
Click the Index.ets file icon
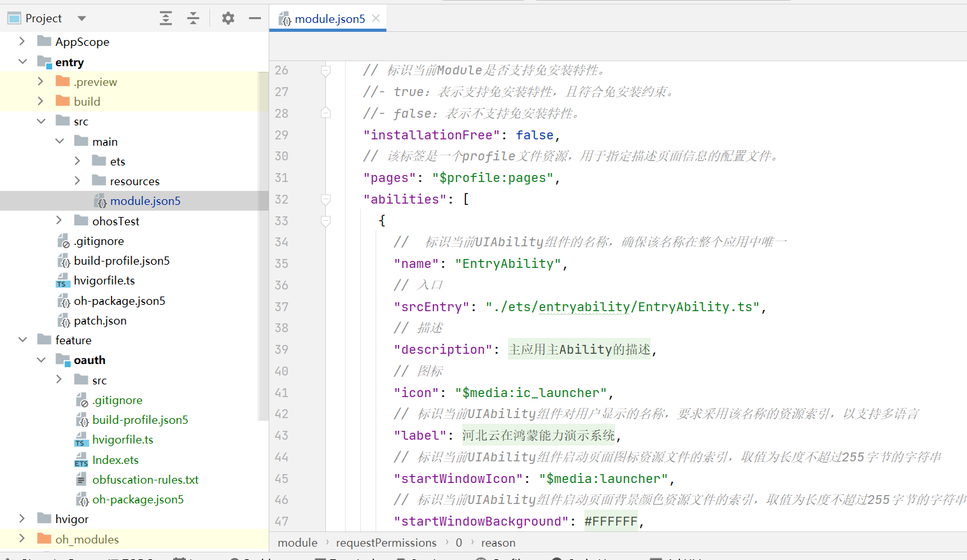tap(81, 459)
